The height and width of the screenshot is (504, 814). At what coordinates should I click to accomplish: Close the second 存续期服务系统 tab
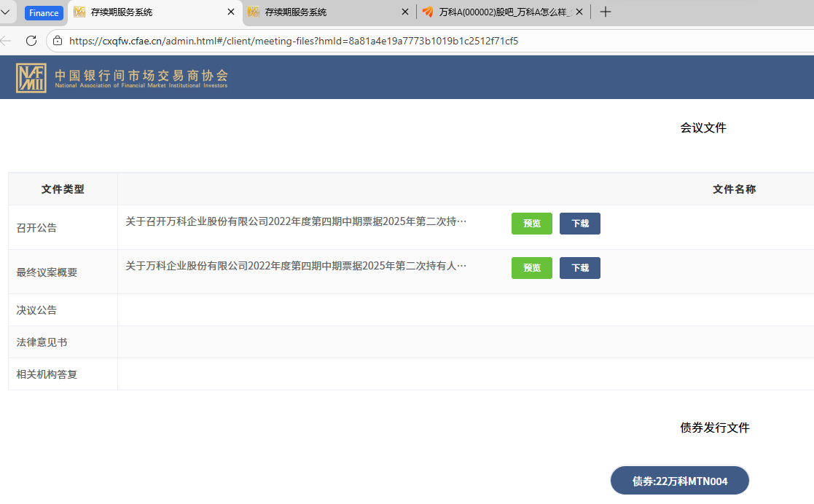click(x=405, y=12)
